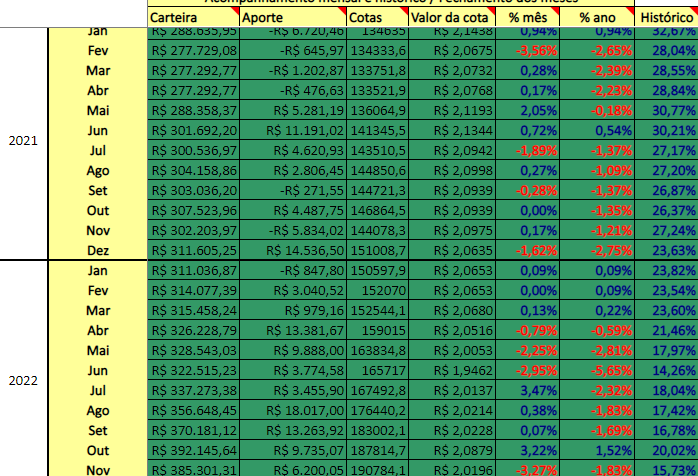The height and width of the screenshot is (476, 698).
Task: Select the Histórico column header
Action: point(666,17)
